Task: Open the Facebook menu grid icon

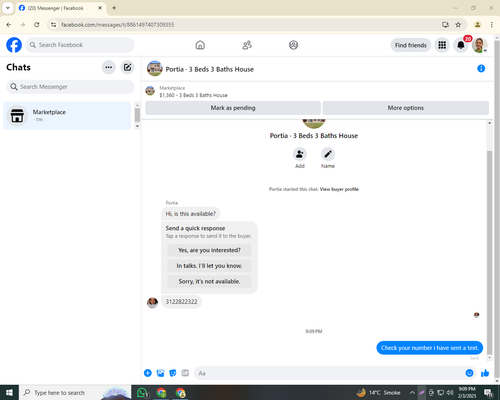Action: pyautogui.click(x=442, y=45)
